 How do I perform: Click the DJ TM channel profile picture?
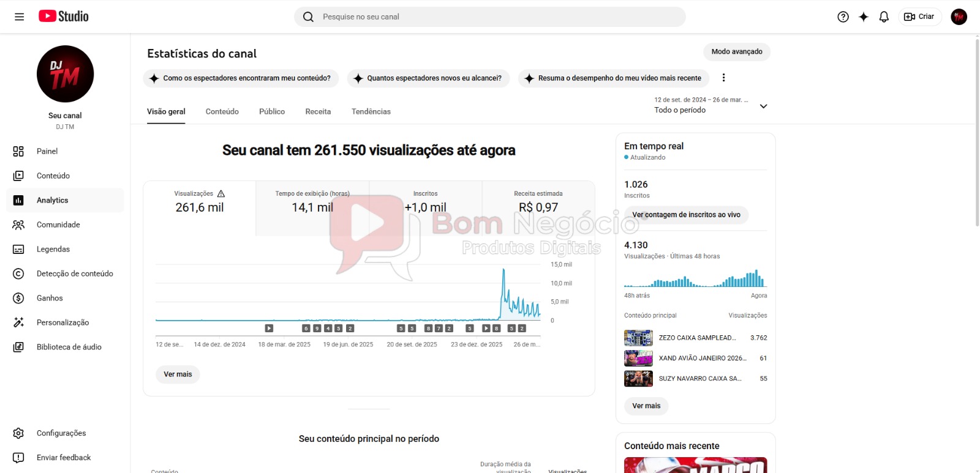pos(65,74)
